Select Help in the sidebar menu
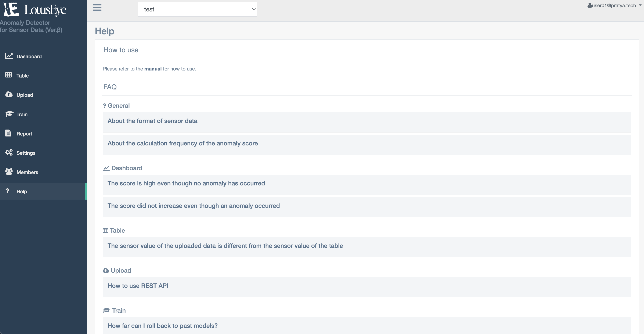This screenshot has height=334, width=644. tap(22, 192)
